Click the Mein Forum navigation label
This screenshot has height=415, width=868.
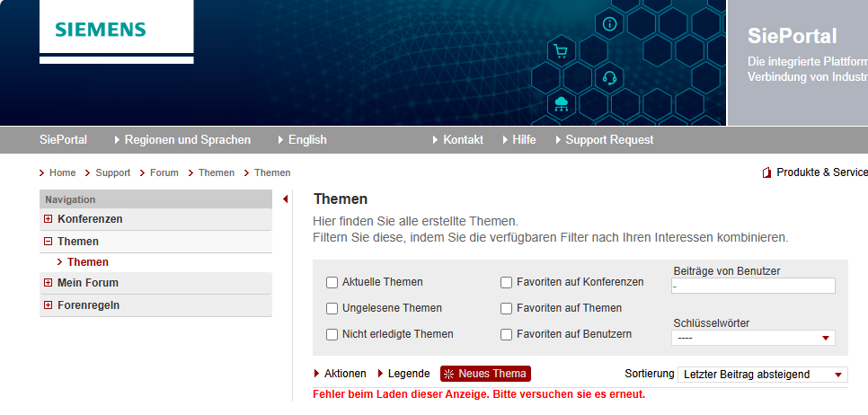[88, 283]
